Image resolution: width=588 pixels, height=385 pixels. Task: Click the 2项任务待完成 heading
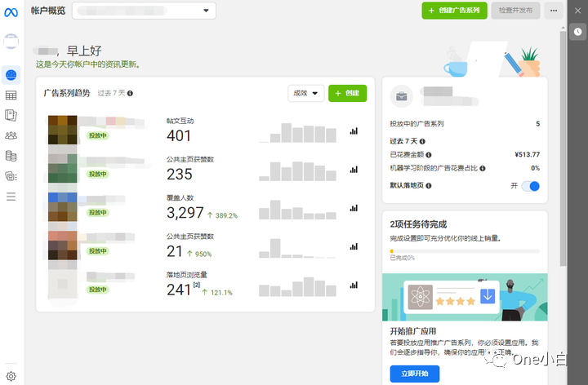[418, 224]
